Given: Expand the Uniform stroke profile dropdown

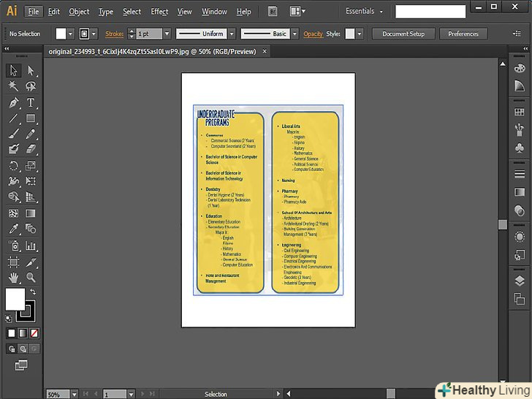Looking at the screenshot, I should (x=232, y=34).
